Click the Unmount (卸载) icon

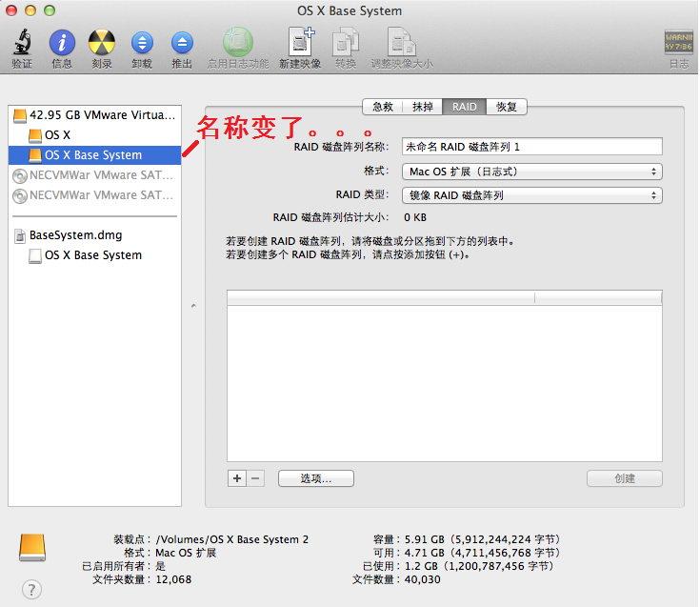coord(142,43)
